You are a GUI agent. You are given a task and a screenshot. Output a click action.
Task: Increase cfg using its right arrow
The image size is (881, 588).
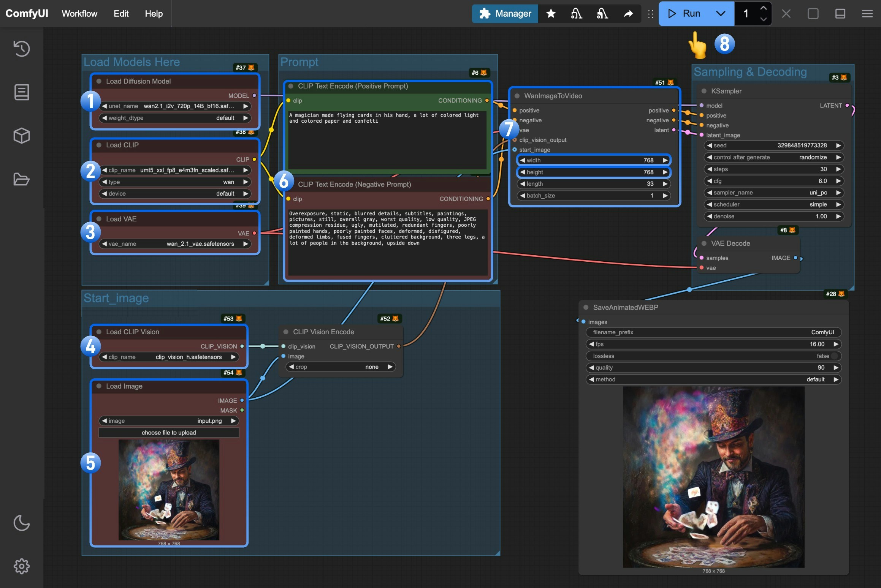point(838,181)
